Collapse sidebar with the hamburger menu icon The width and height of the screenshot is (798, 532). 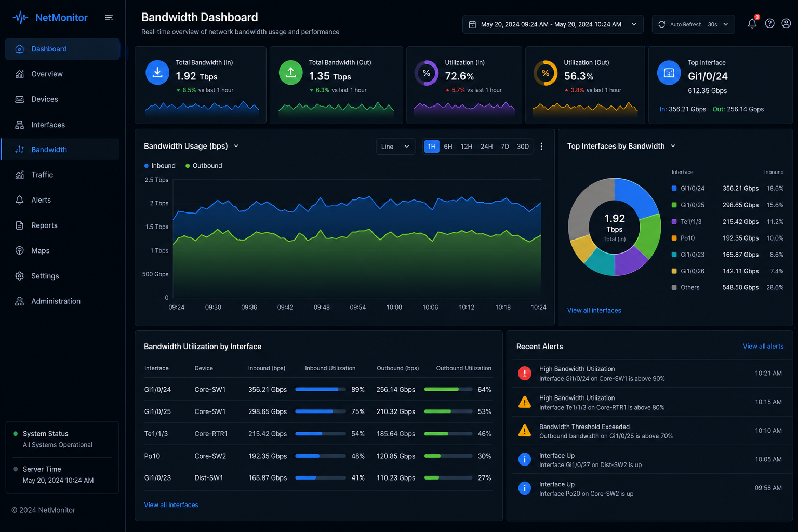pyautogui.click(x=109, y=18)
